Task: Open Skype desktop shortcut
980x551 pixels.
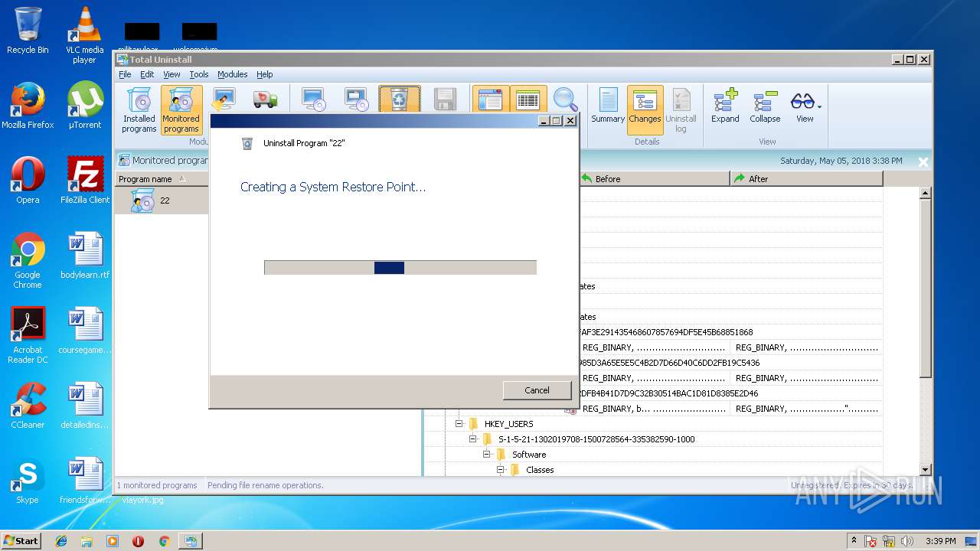Action: pos(28,481)
